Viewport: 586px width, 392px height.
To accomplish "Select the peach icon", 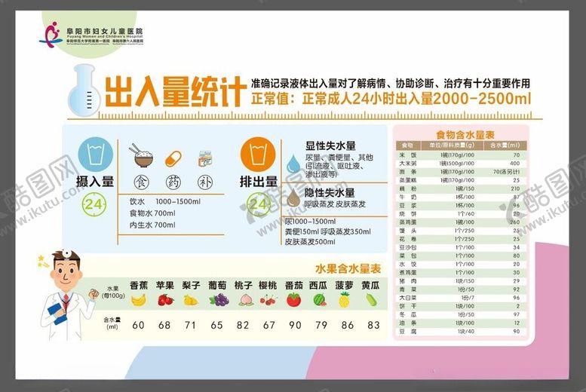I will pos(245,301).
